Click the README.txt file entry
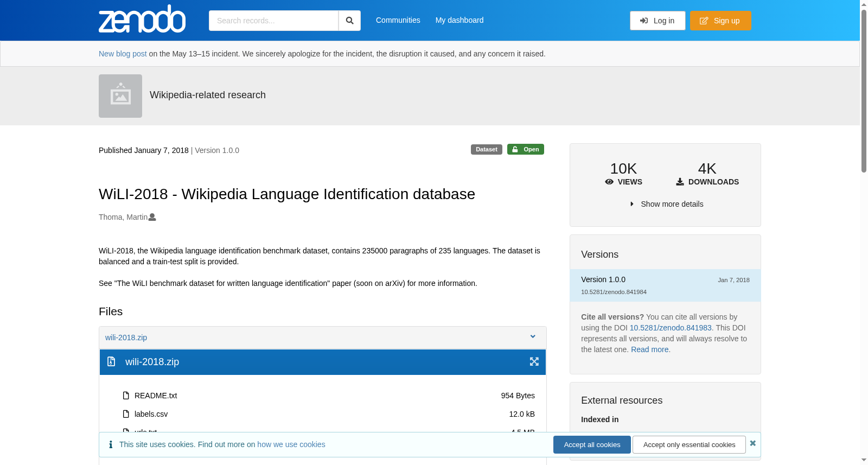868x465 pixels. point(156,396)
